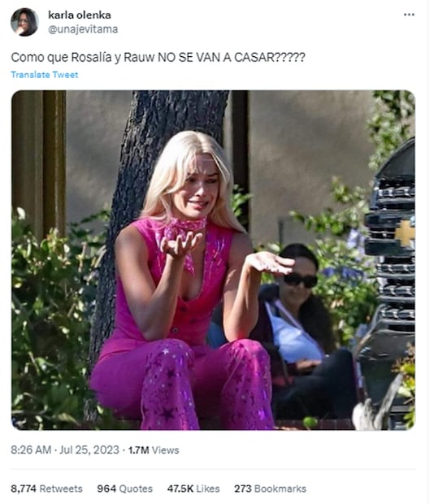Click karla olenka's profile avatar
This screenshot has width=434, height=504.
24,22
